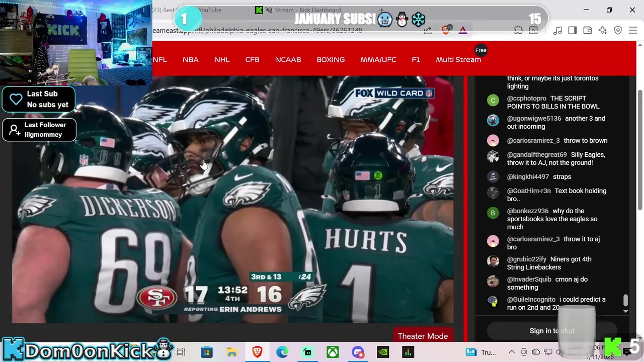644x362 pixels.
Task: Open File Explorer from the taskbar
Action: pos(231,352)
